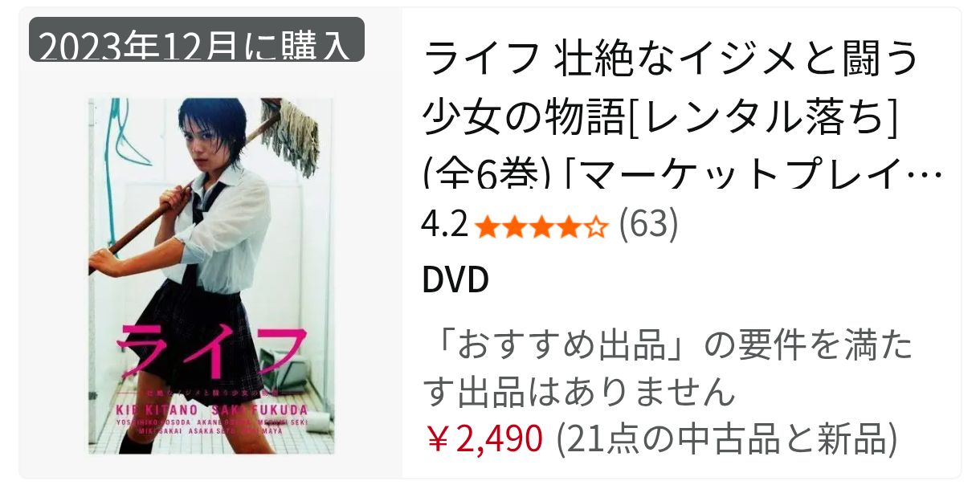
Task: Click the fifth empty rating star
Action: 595,229
